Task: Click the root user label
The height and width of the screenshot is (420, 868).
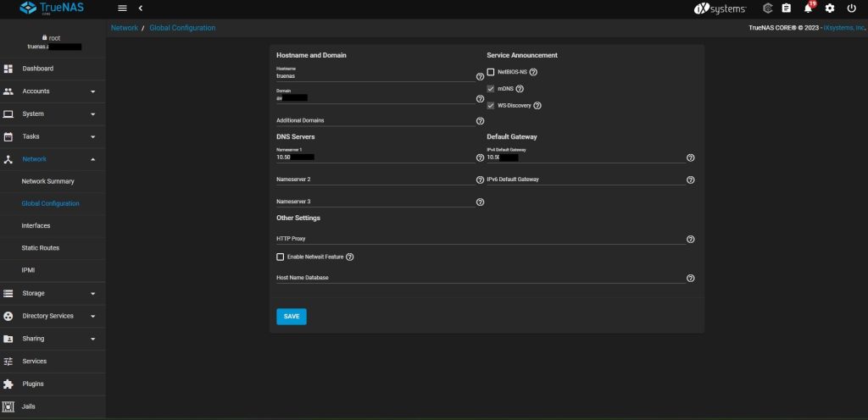Action: [x=54, y=38]
